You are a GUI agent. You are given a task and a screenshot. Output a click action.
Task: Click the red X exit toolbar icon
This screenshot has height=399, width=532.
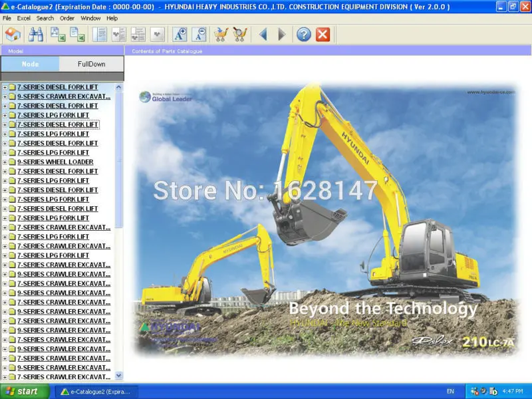click(x=323, y=35)
